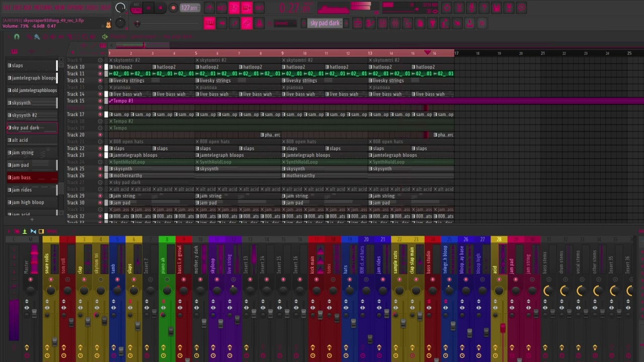Toggle the playlist magnet snap icon
The height and width of the screenshot is (362, 644).
pos(17,37)
